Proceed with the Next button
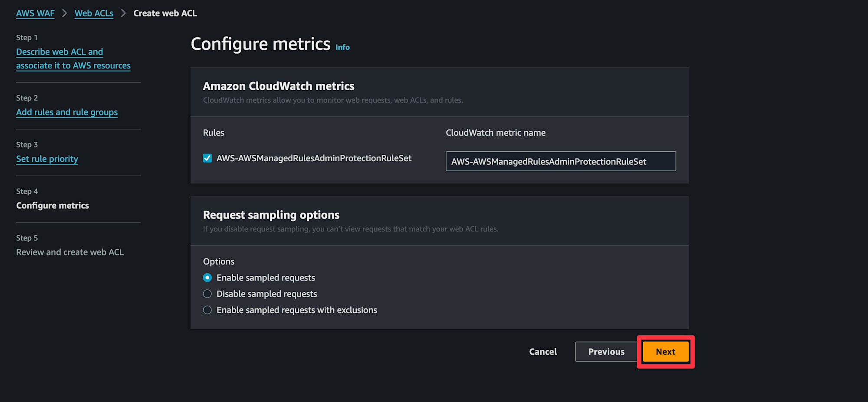 coord(666,352)
